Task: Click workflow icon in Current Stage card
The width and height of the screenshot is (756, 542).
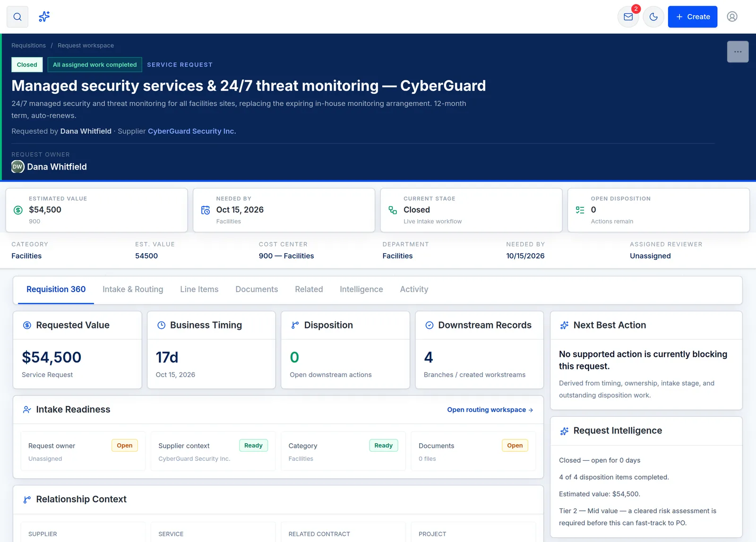Action: tap(393, 210)
